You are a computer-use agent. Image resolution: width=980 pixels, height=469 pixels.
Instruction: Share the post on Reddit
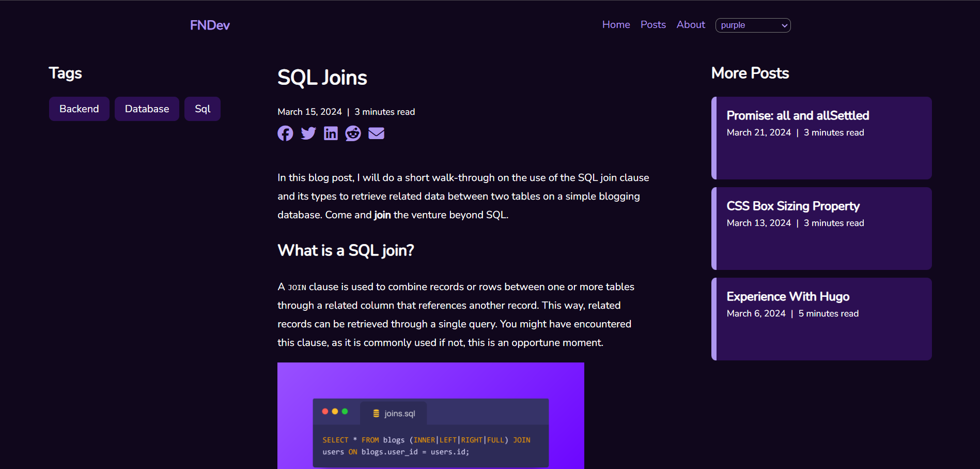[353, 133]
